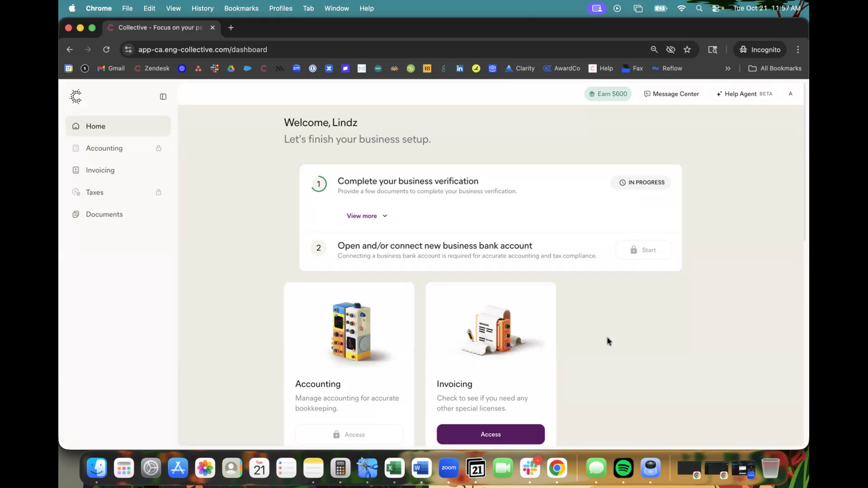Click the tracking protection eye icon
This screenshot has height=488, width=868.
pyautogui.click(x=670, y=50)
